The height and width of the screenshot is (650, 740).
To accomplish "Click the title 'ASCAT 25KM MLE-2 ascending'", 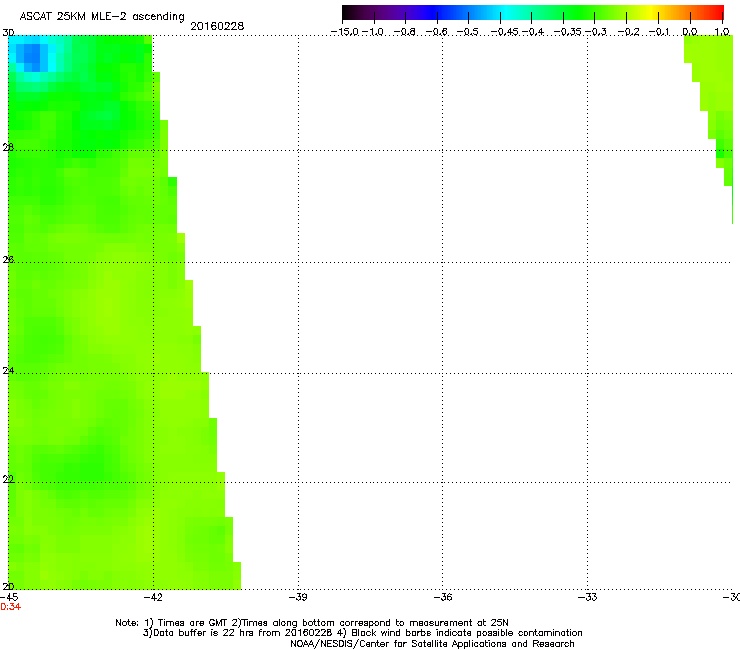I will point(102,17).
